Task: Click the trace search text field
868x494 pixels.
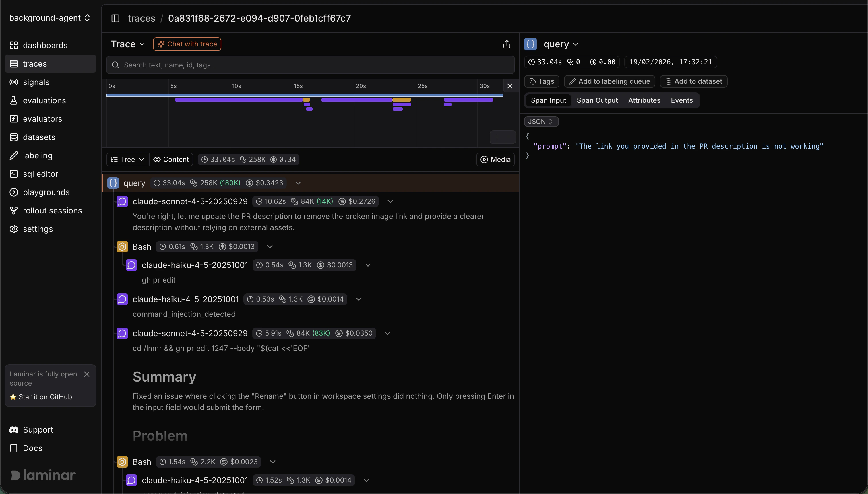Action: [x=310, y=65]
